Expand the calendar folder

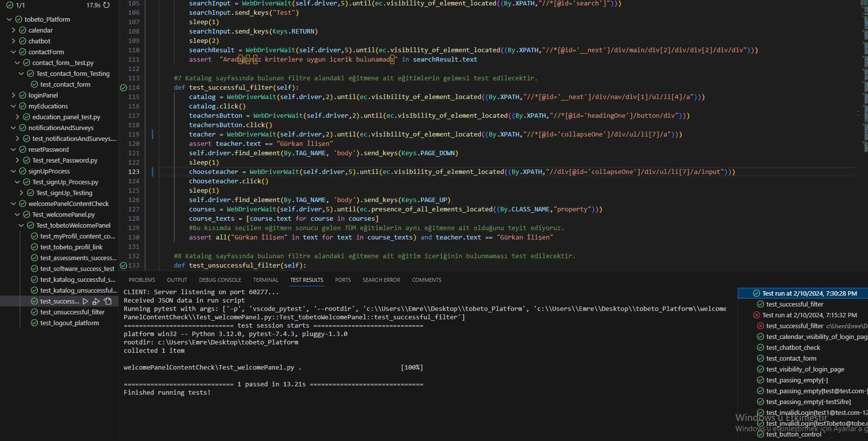[13, 30]
